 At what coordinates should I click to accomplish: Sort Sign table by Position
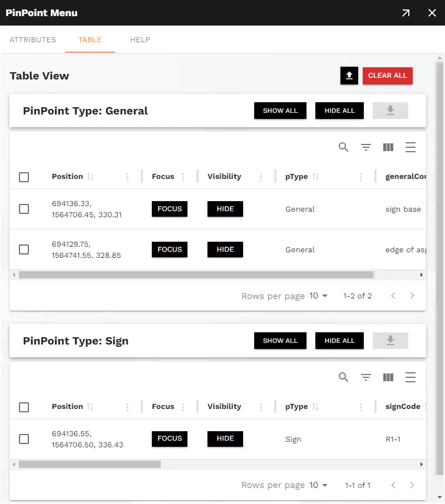click(90, 407)
